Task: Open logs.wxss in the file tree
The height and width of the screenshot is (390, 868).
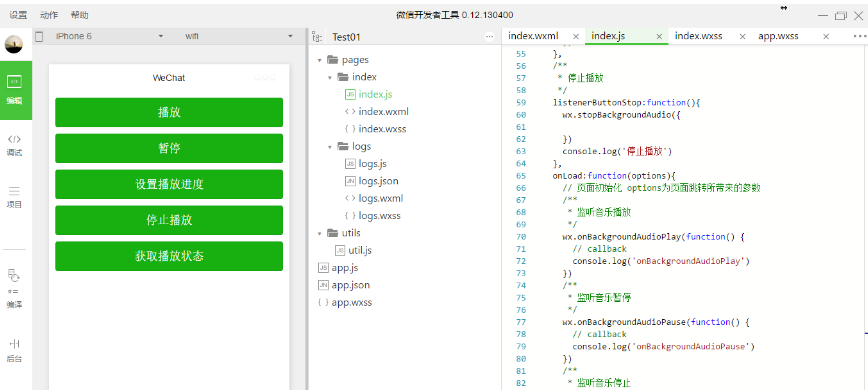Action: [379, 216]
